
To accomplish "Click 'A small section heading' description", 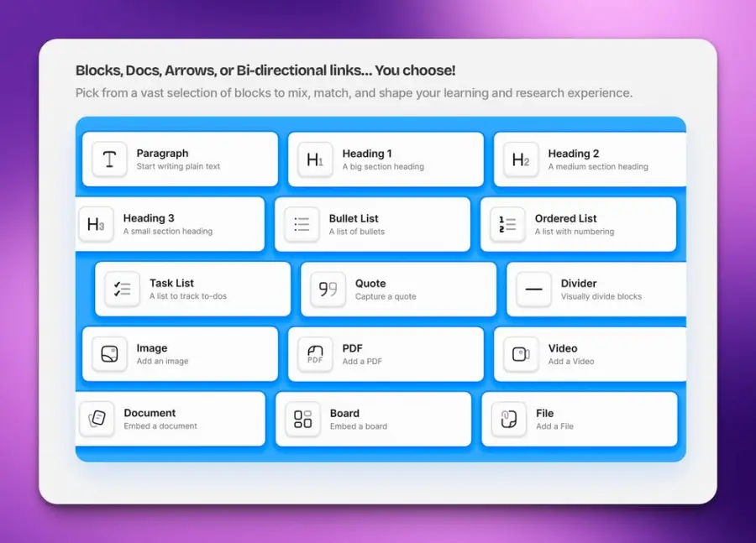I will coord(168,232).
